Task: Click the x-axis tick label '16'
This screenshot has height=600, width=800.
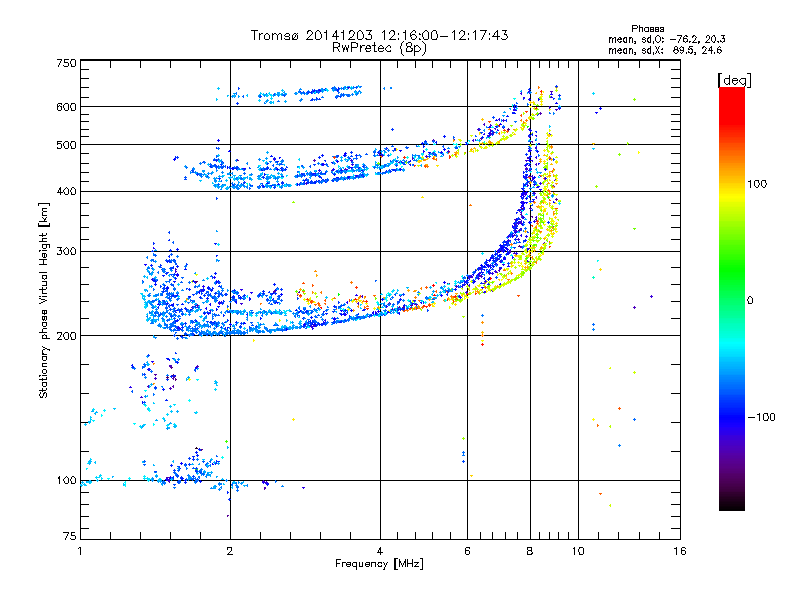Action: (x=680, y=551)
